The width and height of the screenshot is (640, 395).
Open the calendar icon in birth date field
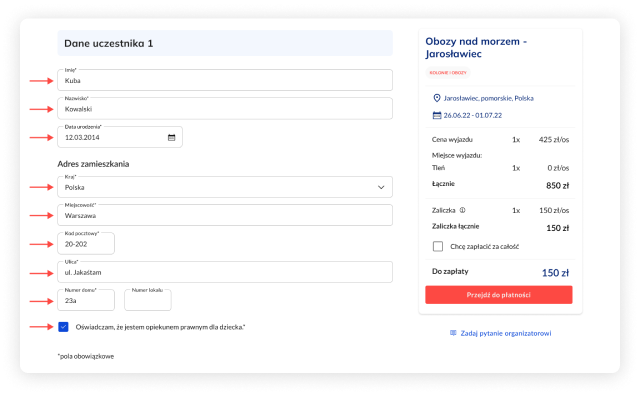coord(171,138)
